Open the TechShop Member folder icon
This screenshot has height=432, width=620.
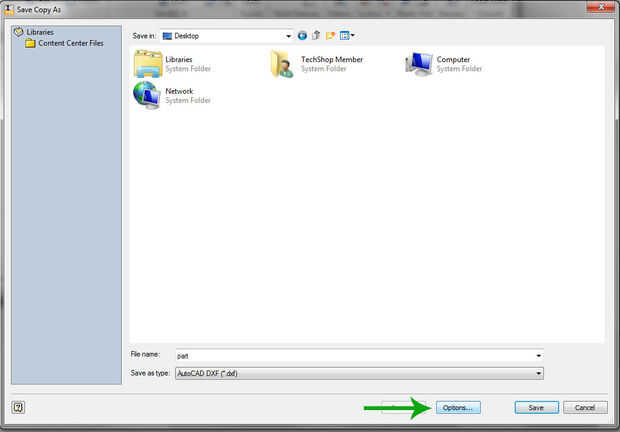pyautogui.click(x=282, y=64)
